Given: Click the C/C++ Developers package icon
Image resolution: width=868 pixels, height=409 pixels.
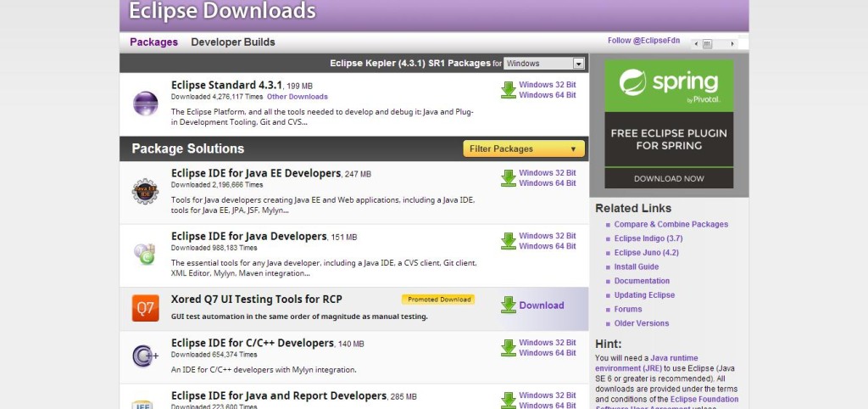Looking at the screenshot, I should [146, 356].
